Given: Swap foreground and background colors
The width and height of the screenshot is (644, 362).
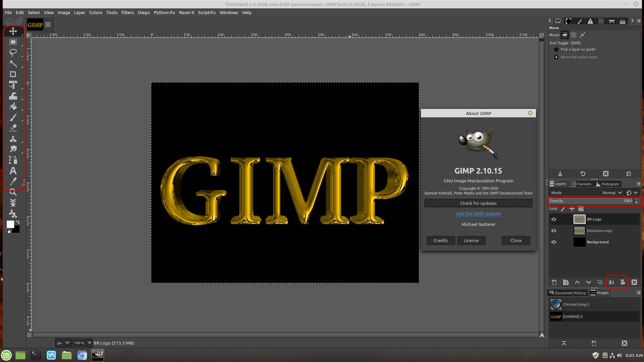Looking at the screenshot, I should (x=18, y=222).
